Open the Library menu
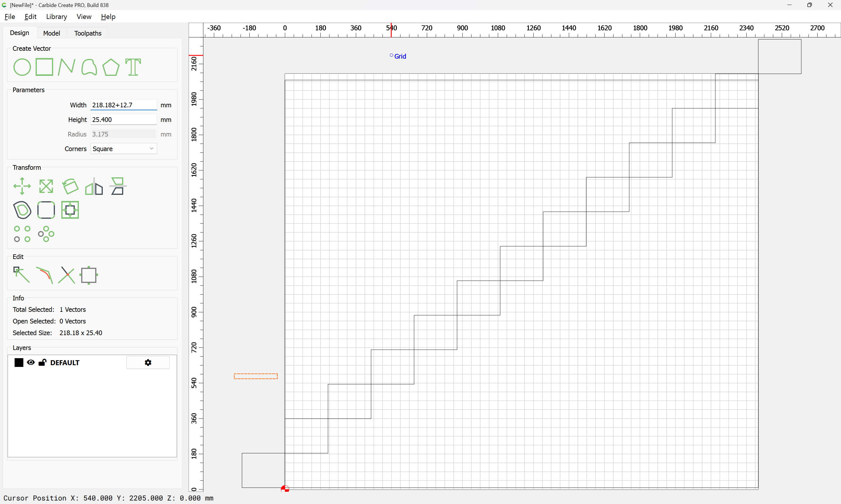The height and width of the screenshot is (504, 841). (x=56, y=17)
